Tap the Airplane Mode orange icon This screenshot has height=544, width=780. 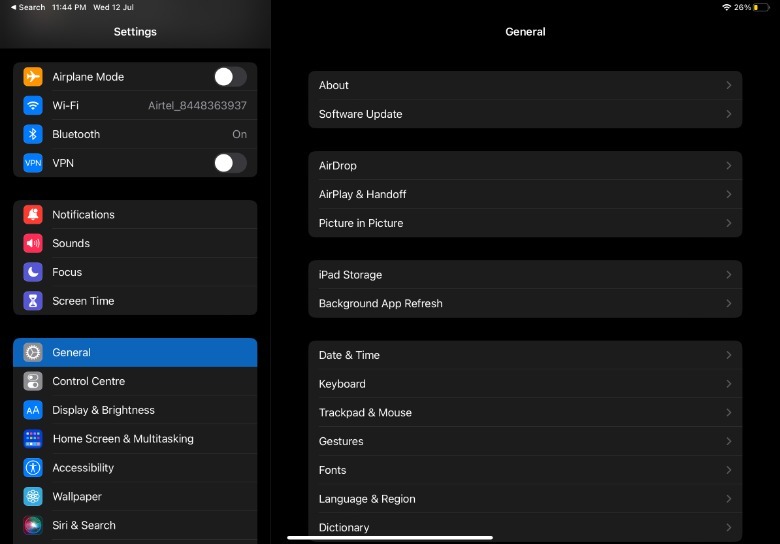(x=33, y=77)
